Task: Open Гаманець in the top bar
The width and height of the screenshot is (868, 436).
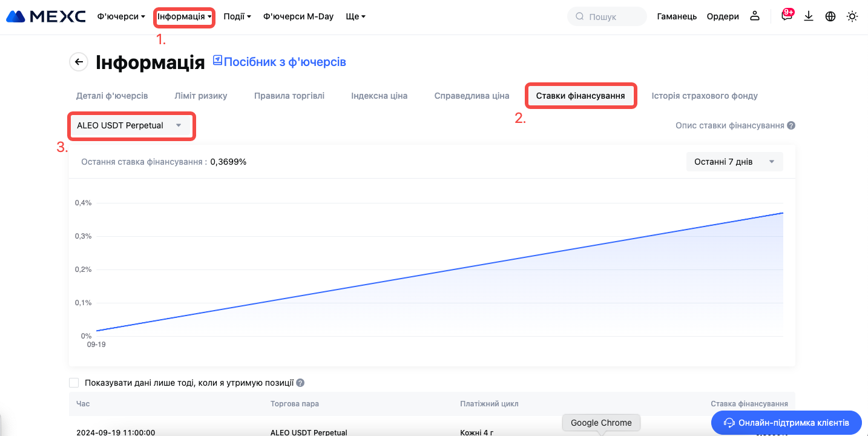Action: pyautogui.click(x=677, y=16)
